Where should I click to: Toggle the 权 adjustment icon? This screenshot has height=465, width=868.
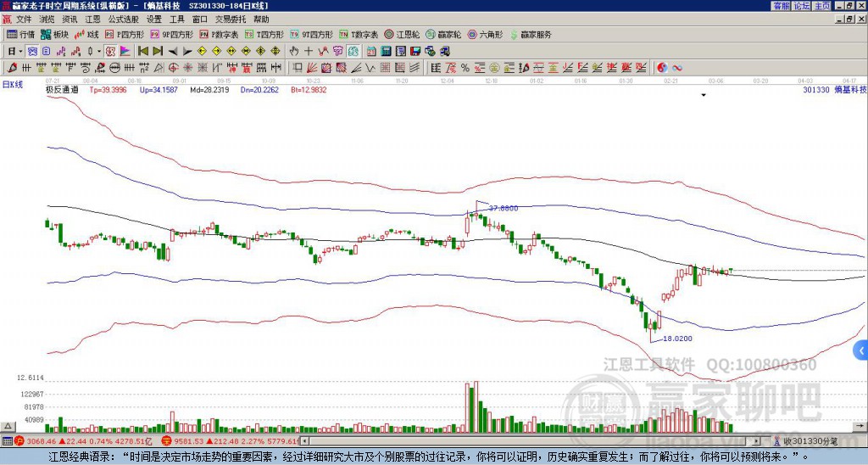coord(110,52)
